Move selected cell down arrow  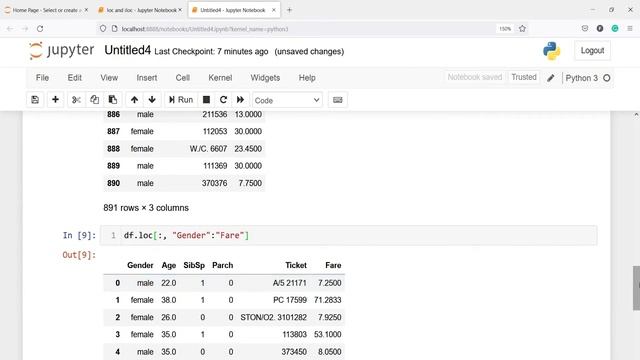pyautogui.click(x=152, y=100)
